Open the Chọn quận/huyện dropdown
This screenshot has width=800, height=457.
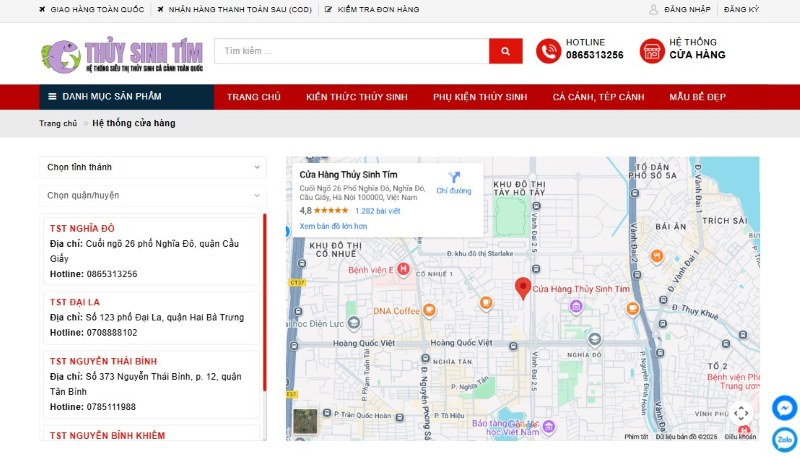click(x=153, y=195)
